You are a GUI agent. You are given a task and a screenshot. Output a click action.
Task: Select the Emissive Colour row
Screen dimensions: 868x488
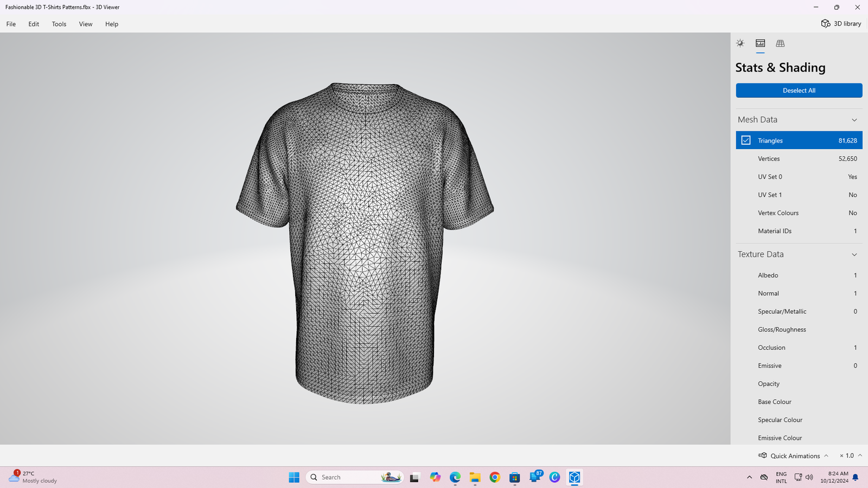pyautogui.click(x=799, y=438)
